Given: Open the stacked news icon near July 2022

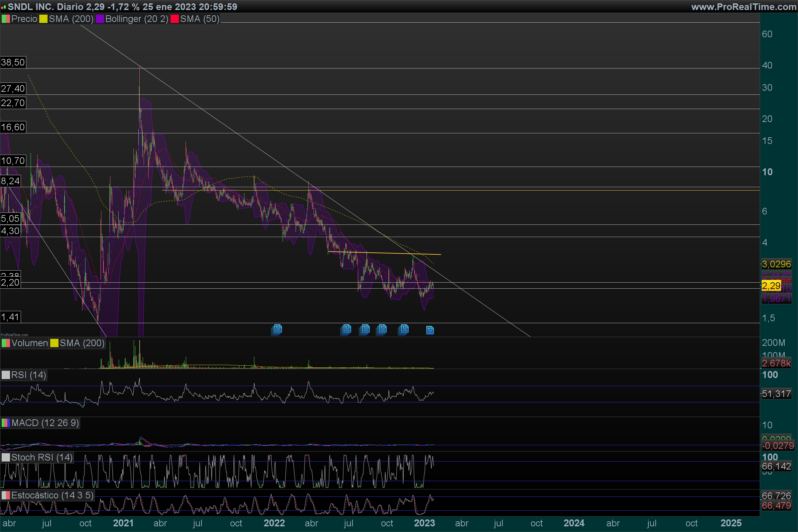Looking at the screenshot, I should tap(346, 330).
